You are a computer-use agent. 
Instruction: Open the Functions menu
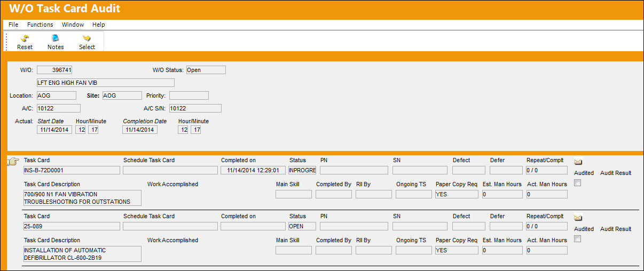(x=40, y=25)
